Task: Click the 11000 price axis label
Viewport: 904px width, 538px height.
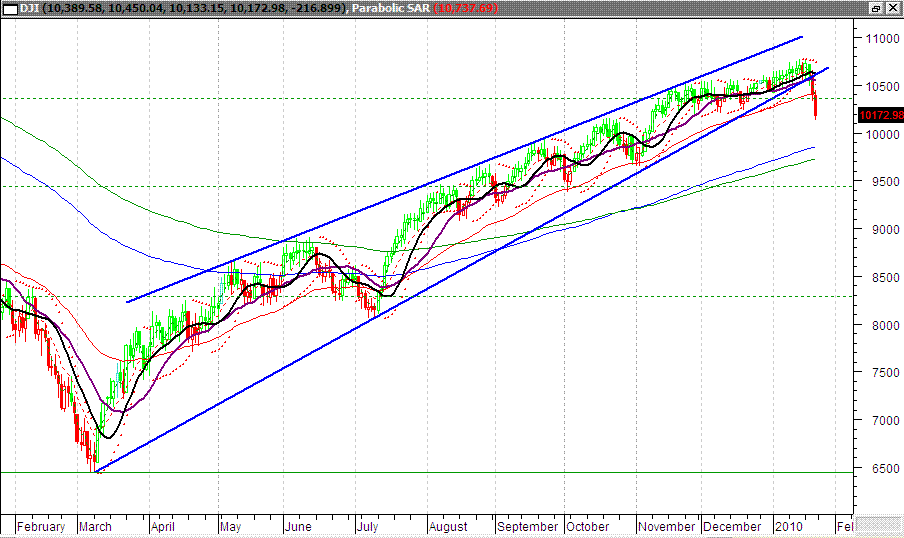Action: [882, 39]
